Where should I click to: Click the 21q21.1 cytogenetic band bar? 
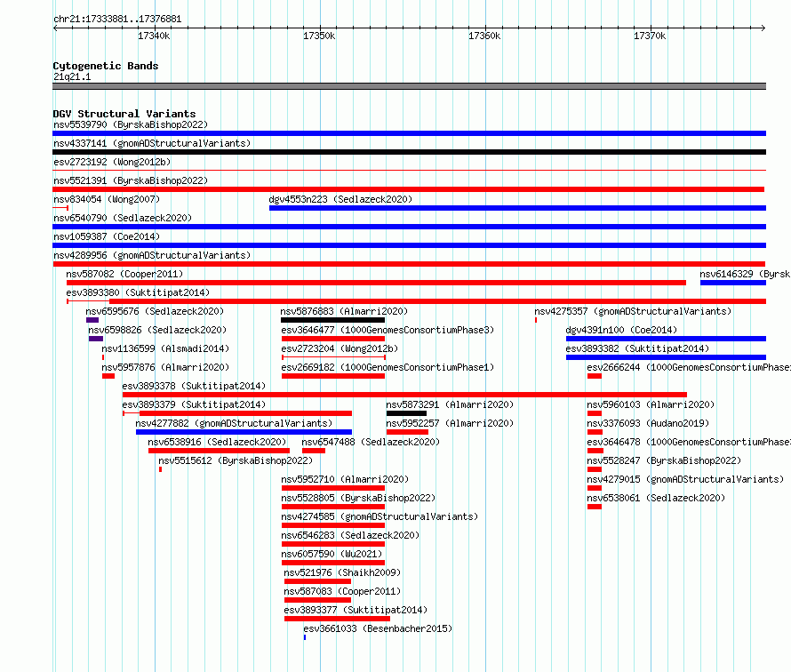[x=409, y=86]
